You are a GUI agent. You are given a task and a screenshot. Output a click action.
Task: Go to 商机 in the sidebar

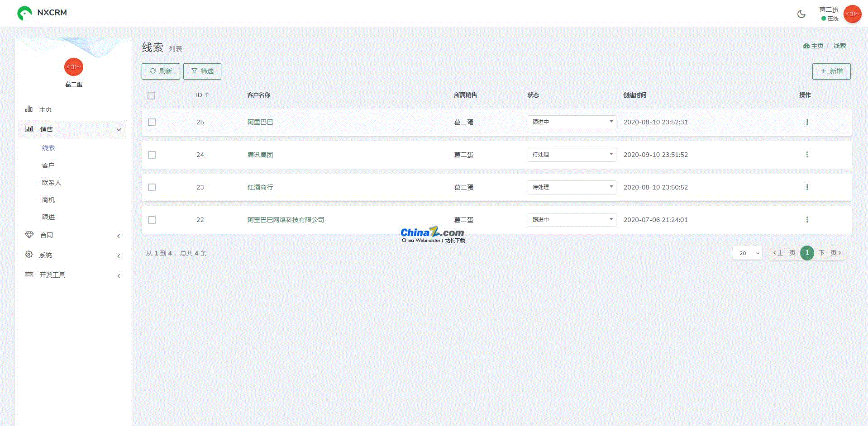(x=48, y=200)
